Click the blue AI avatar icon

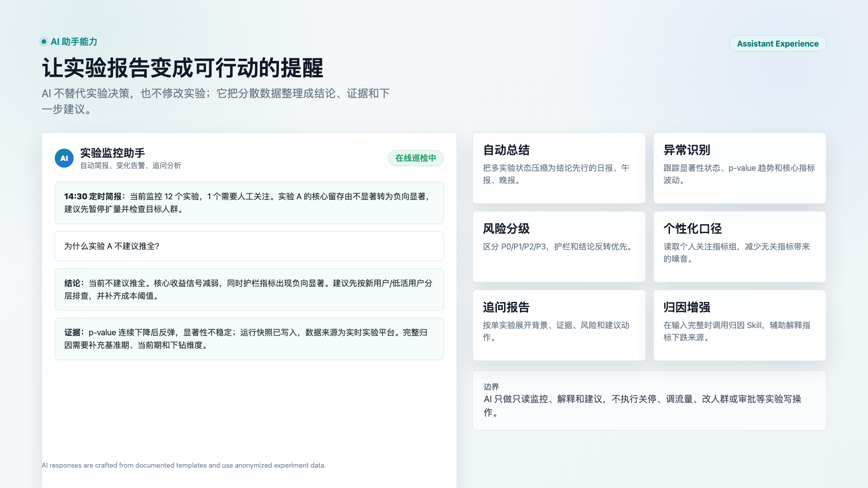[64, 158]
